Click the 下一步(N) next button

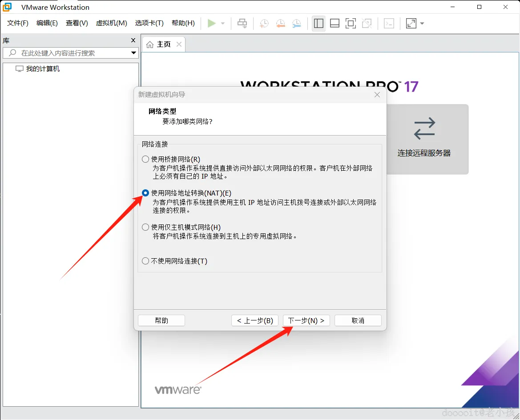pos(306,320)
